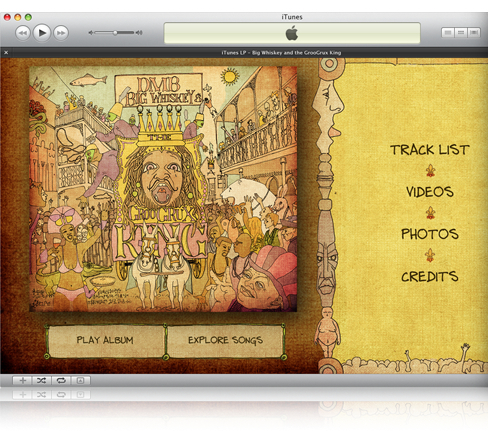Click the yellow minimize window button
The width and height of the screenshot is (489, 431).
click(x=18, y=17)
